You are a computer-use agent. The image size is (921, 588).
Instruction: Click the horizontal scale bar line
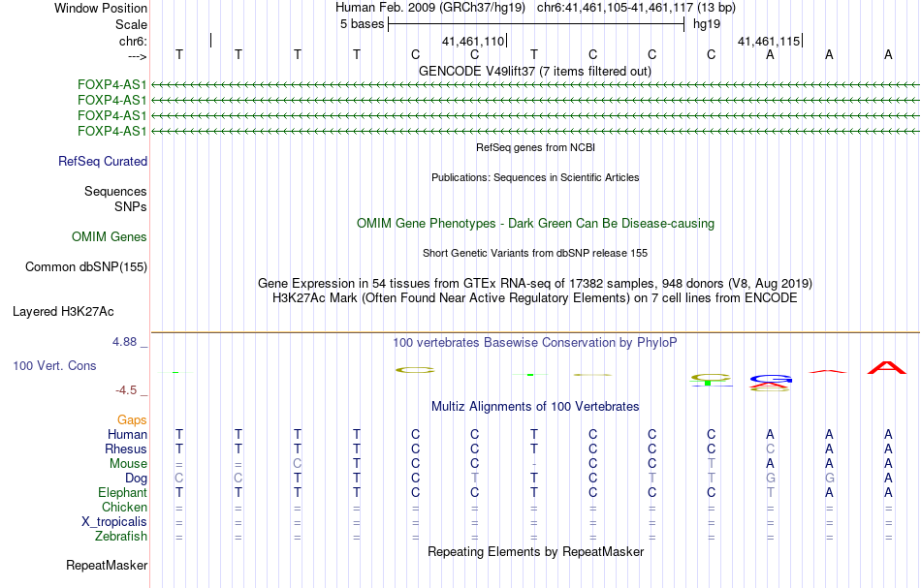click(536, 24)
